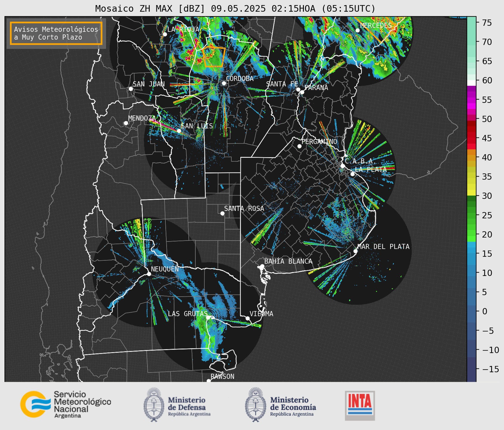Click the white dot marking San Juan
Image resolution: width=504 pixels, height=430 pixels.
[131, 89]
